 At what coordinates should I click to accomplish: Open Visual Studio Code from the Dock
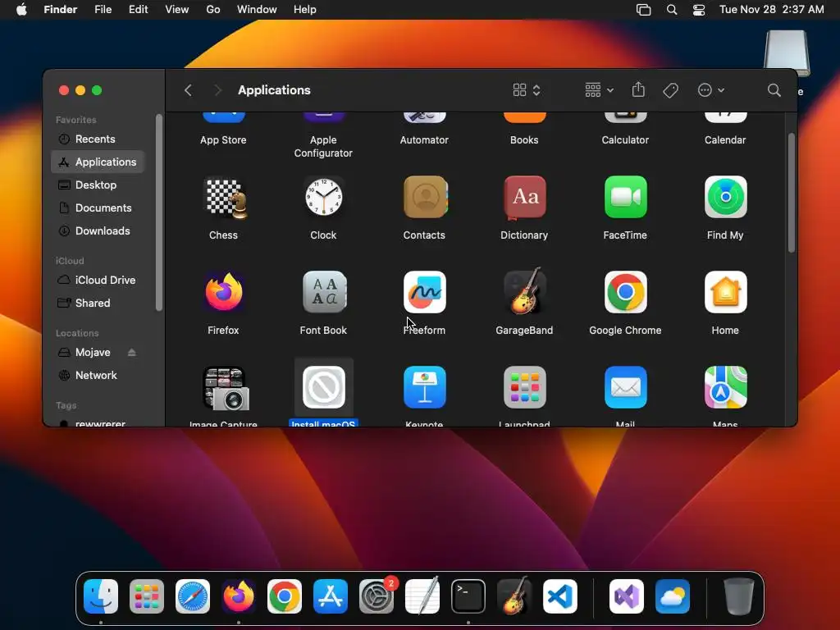(559, 596)
